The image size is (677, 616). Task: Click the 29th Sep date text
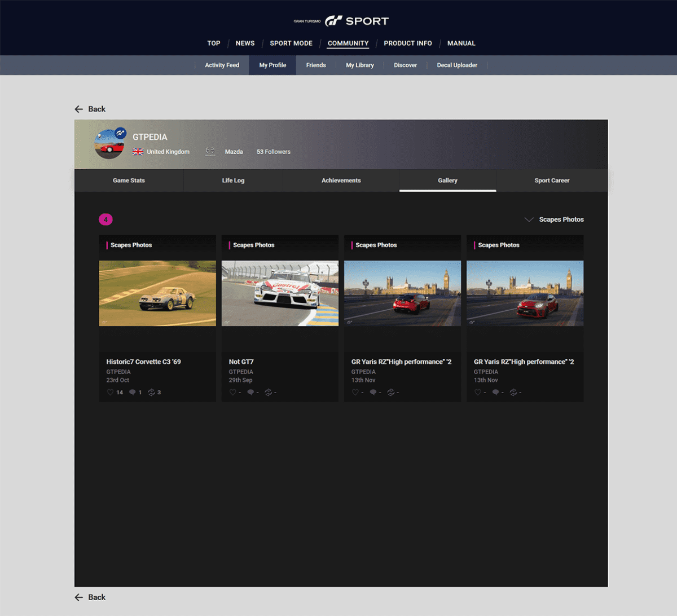click(240, 380)
